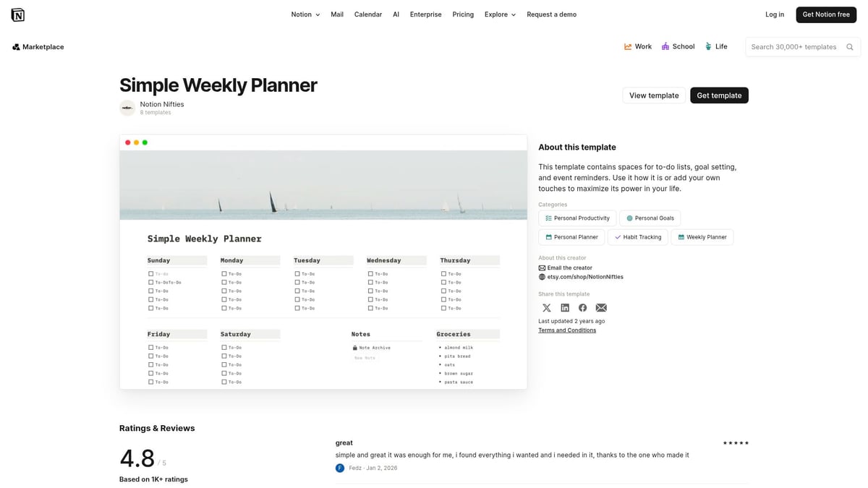Click the Notion logo
The image size is (868, 488).
[x=18, y=14]
